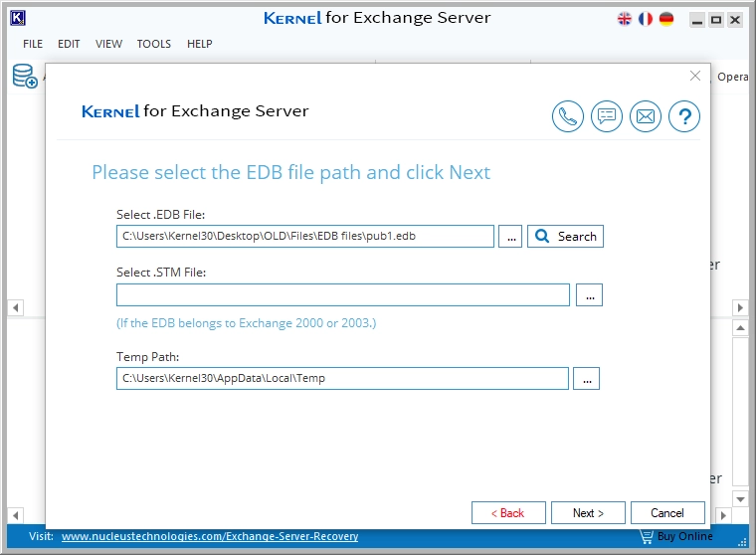The image size is (756, 555).
Task: Click the bottom left scroll arrow
Action: click(x=16, y=515)
